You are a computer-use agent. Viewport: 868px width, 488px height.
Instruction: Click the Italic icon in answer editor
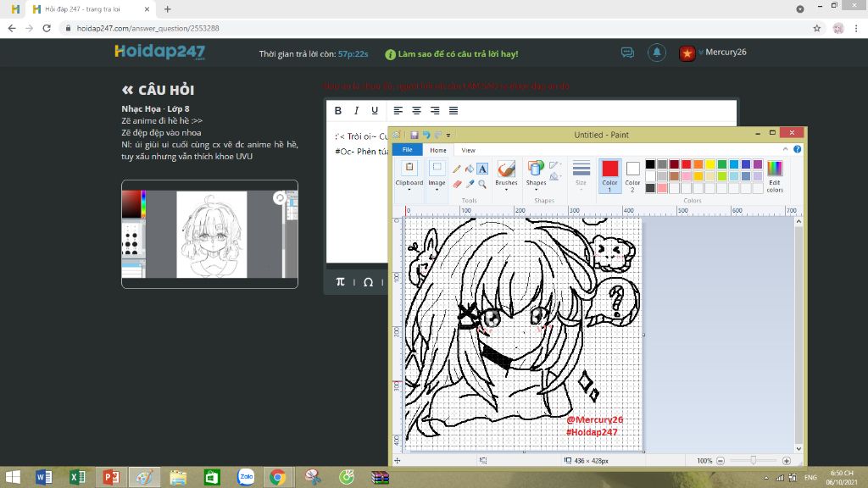pyautogui.click(x=356, y=111)
